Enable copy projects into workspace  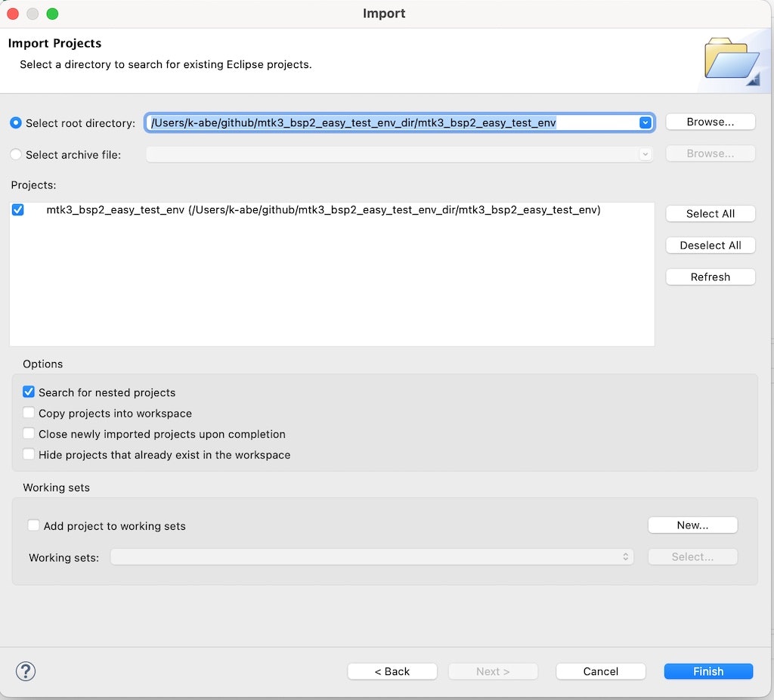click(x=29, y=413)
